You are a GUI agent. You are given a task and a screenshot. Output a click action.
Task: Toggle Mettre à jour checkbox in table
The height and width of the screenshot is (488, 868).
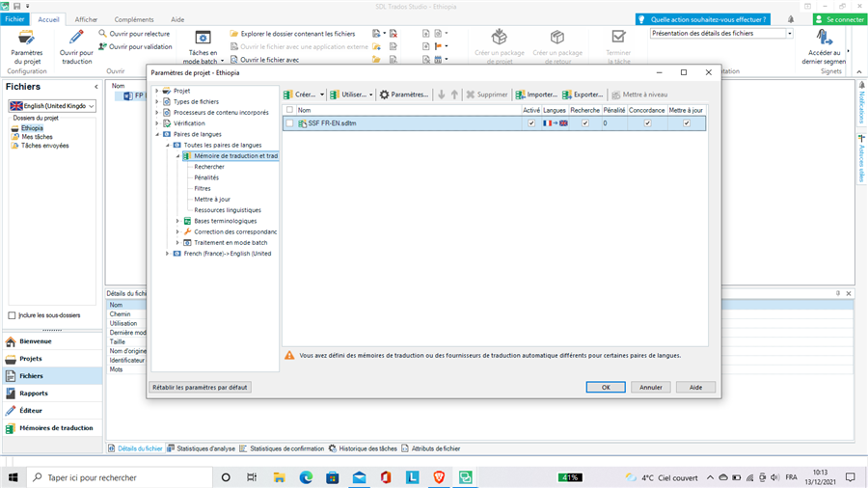tap(687, 123)
